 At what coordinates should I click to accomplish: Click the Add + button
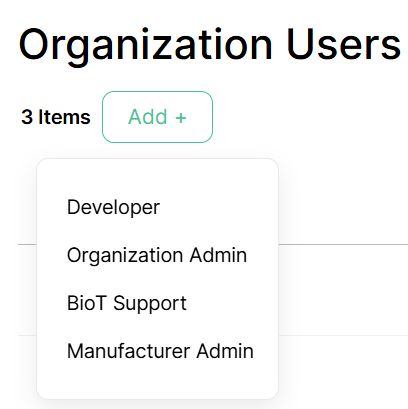coord(157,117)
